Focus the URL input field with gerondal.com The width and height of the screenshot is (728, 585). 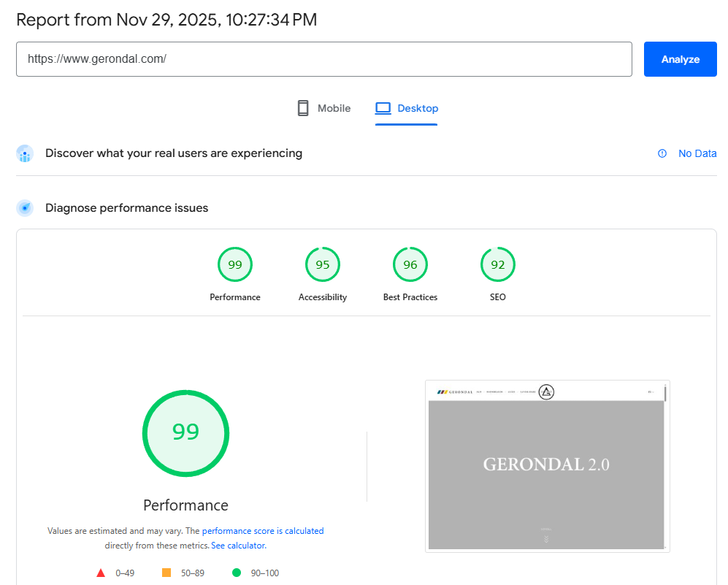click(x=323, y=59)
